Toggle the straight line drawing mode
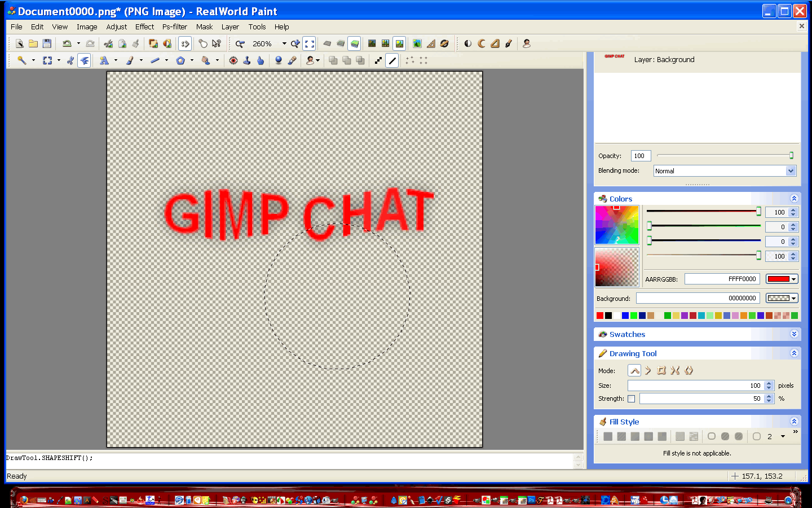Screen dimensions: 812x508 (392, 60)
